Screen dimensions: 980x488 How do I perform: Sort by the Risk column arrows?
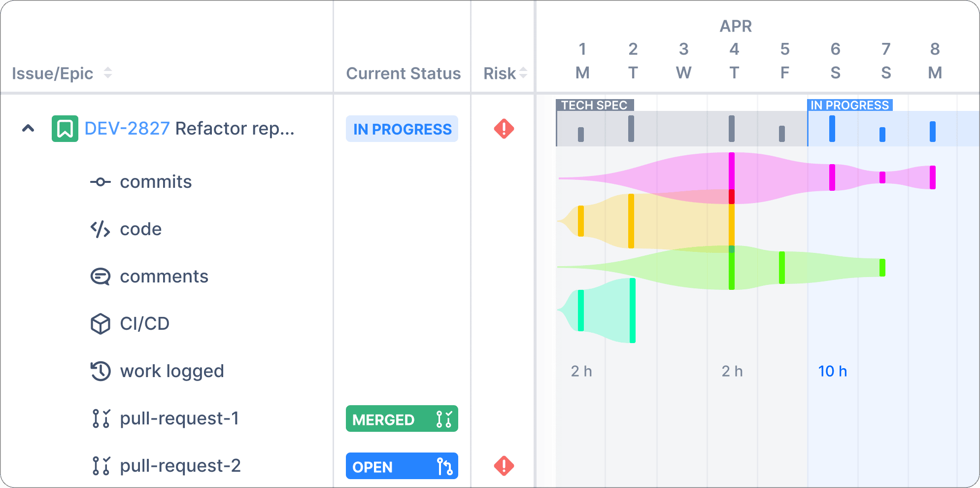coord(523,73)
